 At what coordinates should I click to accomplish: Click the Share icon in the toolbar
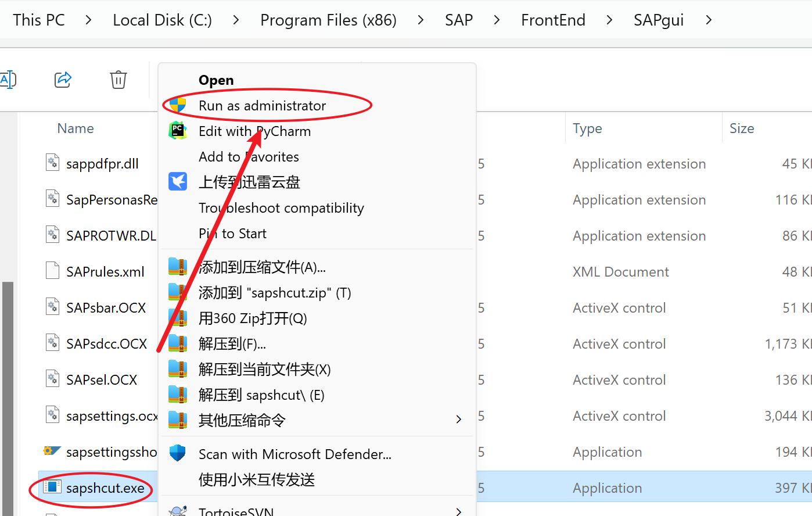coord(62,79)
